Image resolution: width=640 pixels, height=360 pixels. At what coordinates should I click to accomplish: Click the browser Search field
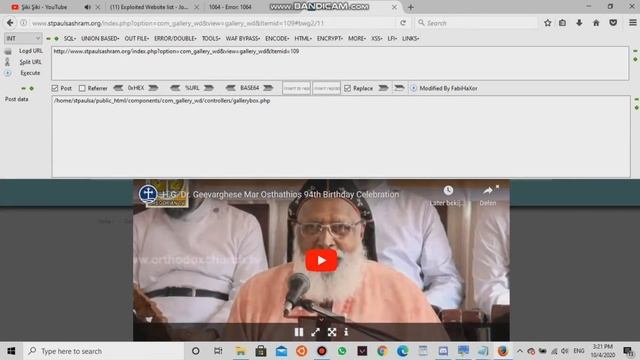click(476, 23)
